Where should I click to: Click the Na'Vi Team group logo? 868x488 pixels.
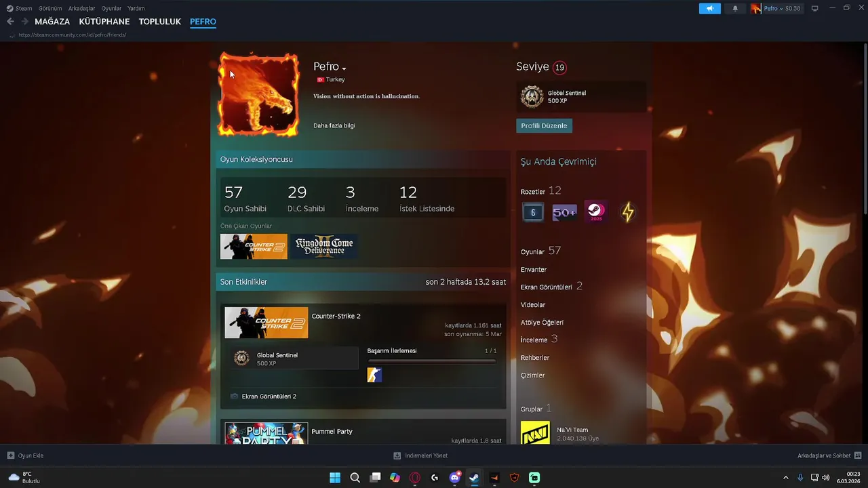535,434
